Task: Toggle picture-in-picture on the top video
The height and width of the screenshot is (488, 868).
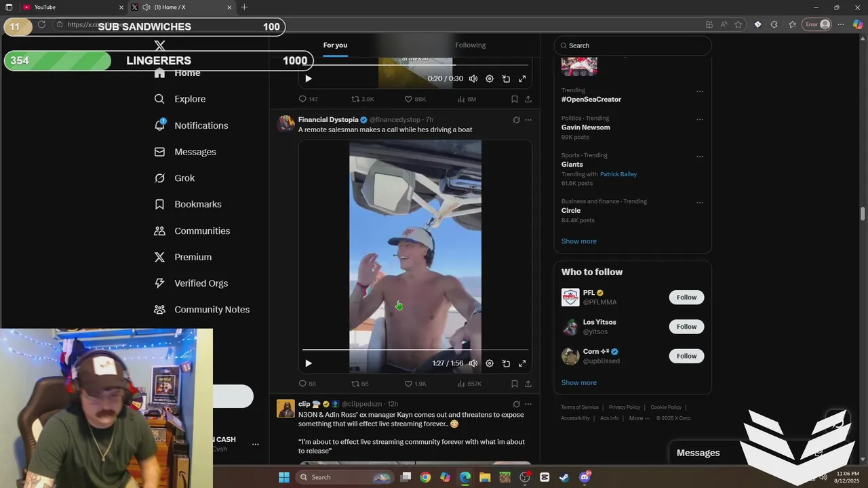Action: [x=506, y=79]
